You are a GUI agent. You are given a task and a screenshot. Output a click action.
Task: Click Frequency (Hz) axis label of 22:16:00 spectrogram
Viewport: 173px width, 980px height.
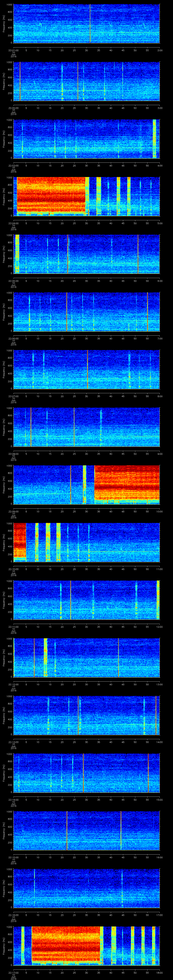tap(4, 888)
